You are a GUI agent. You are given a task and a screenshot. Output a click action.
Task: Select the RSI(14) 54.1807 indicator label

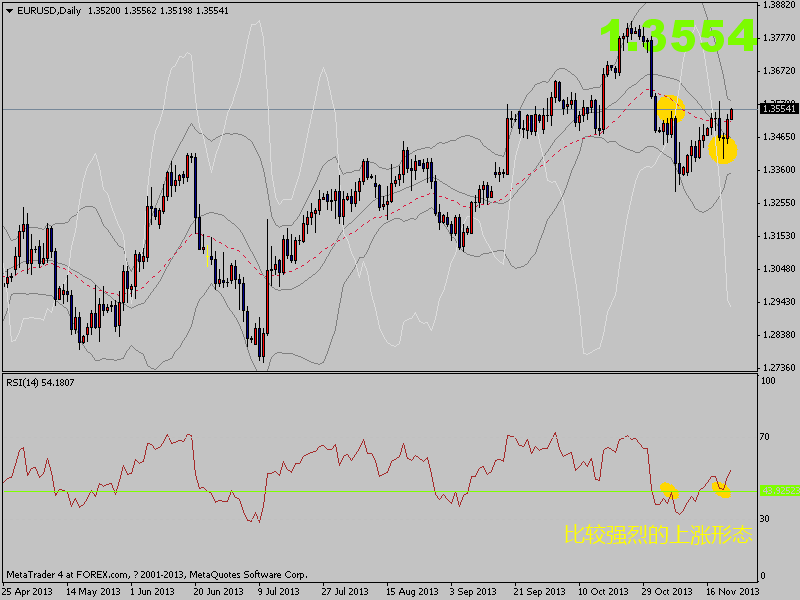(x=40, y=383)
